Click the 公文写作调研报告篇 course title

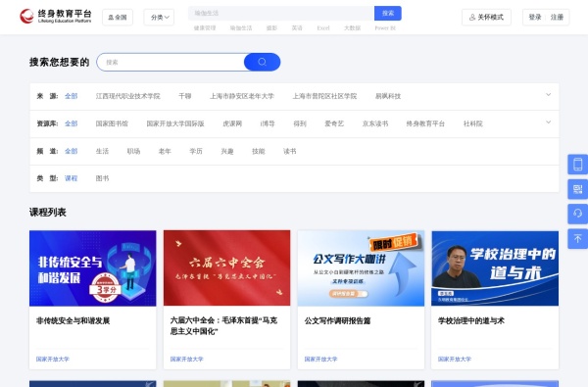coord(337,321)
